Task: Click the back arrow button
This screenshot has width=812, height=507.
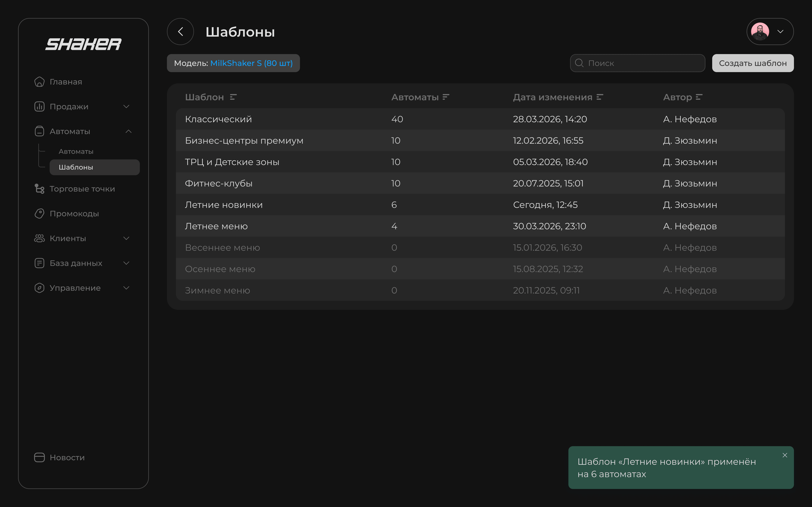Action: (180, 32)
